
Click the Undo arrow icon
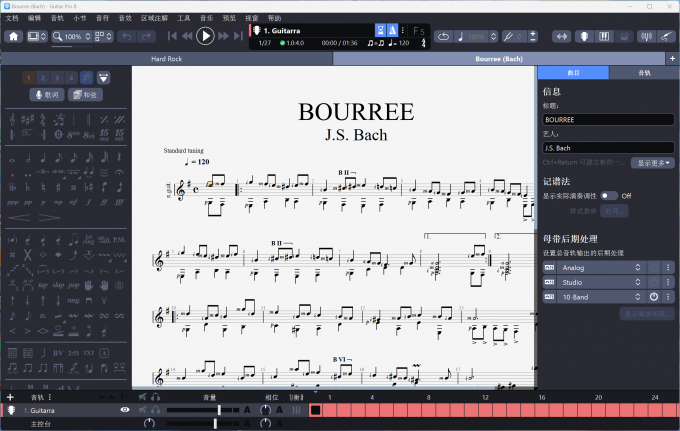click(126, 36)
